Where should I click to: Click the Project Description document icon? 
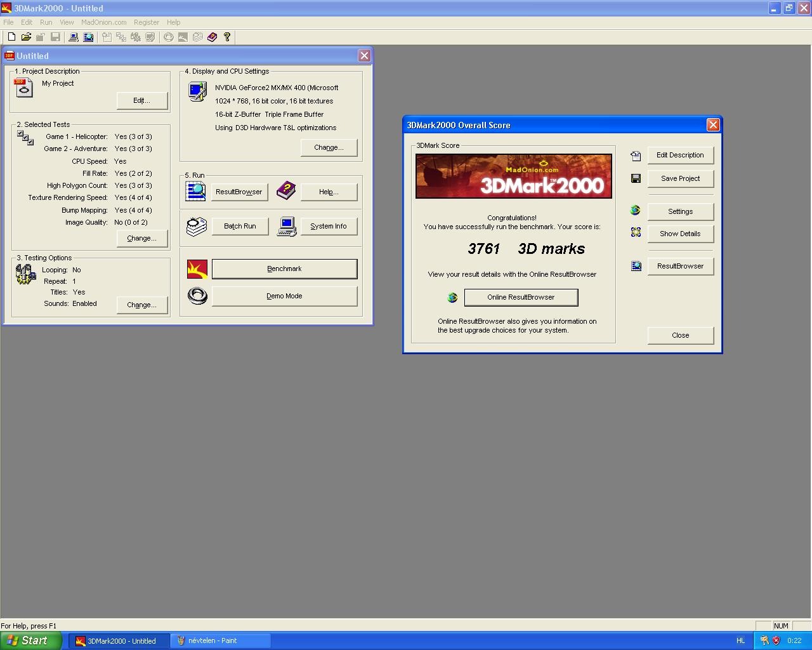[x=23, y=88]
